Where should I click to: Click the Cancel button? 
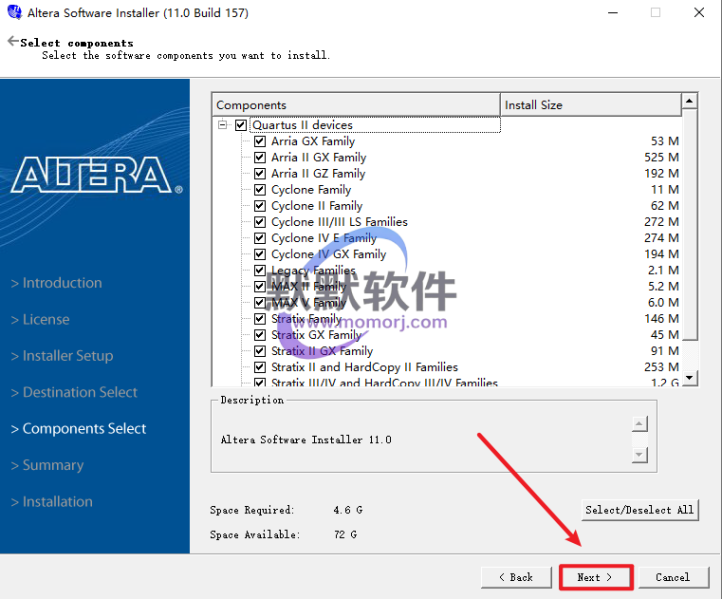pos(673,577)
